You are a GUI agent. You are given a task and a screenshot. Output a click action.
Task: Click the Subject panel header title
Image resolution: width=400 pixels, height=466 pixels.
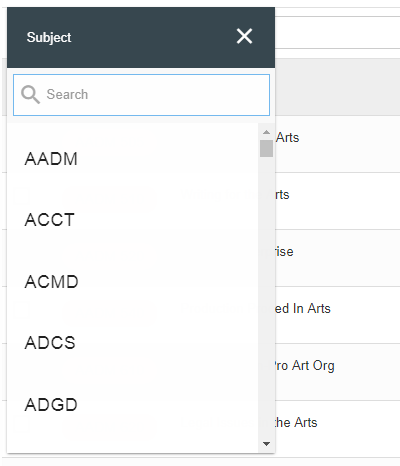click(49, 37)
